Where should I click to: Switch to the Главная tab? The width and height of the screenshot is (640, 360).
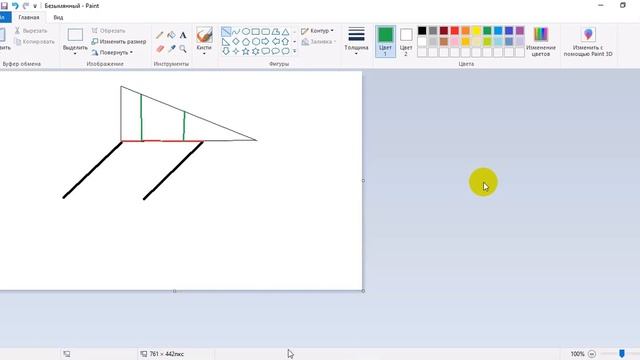point(29,18)
